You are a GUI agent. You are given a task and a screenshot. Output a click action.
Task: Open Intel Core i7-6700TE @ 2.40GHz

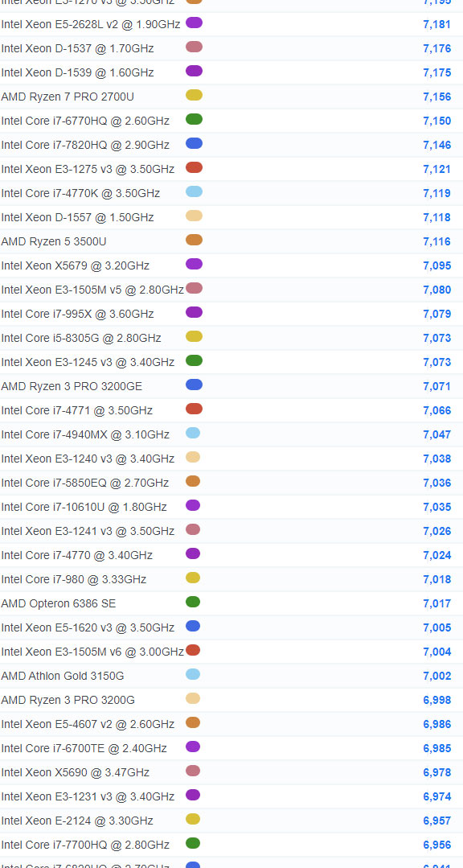coord(84,748)
